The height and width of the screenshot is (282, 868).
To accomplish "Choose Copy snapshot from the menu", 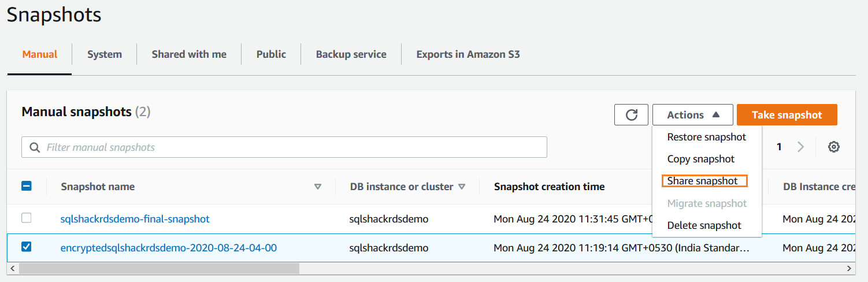I will [700, 159].
